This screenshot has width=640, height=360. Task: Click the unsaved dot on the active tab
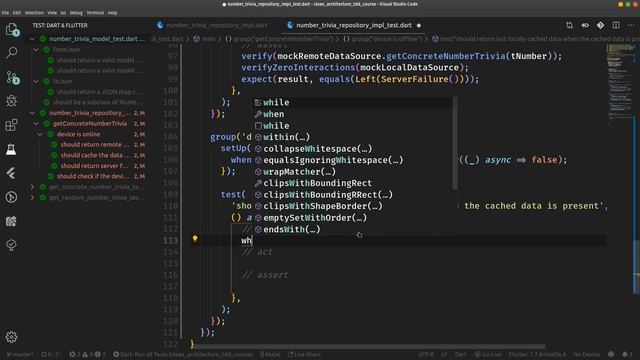419,25
